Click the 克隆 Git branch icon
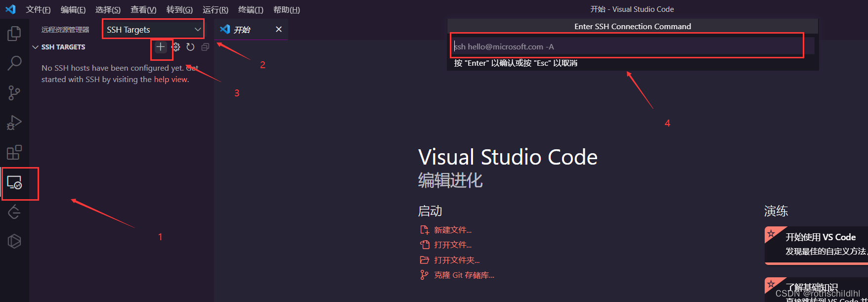868x302 pixels. tap(424, 275)
